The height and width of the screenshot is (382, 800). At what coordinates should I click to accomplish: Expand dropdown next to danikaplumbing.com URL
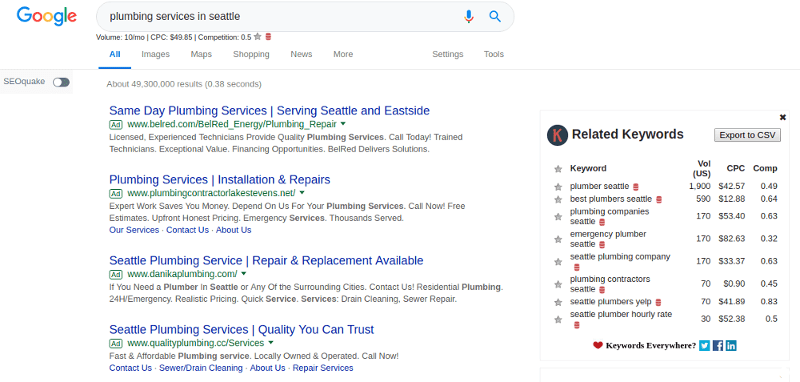click(244, 274)
